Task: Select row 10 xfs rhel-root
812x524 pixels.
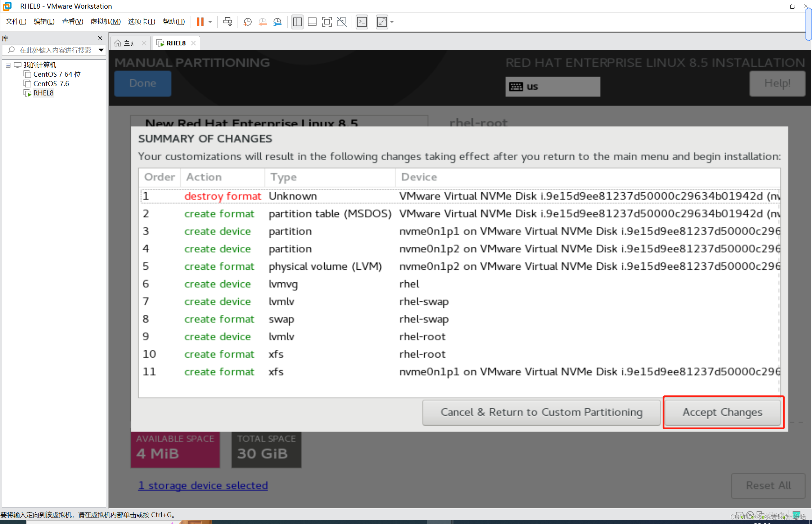Action: coord(460,354)
